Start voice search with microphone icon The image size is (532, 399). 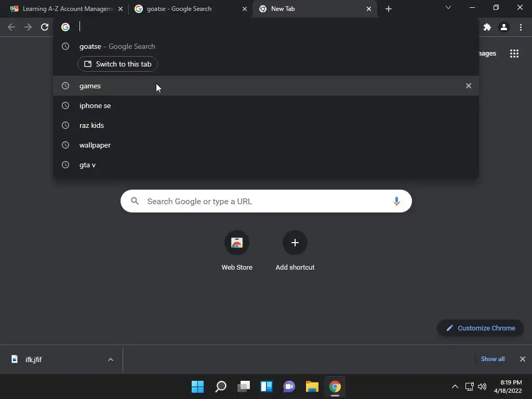[396, 201]
